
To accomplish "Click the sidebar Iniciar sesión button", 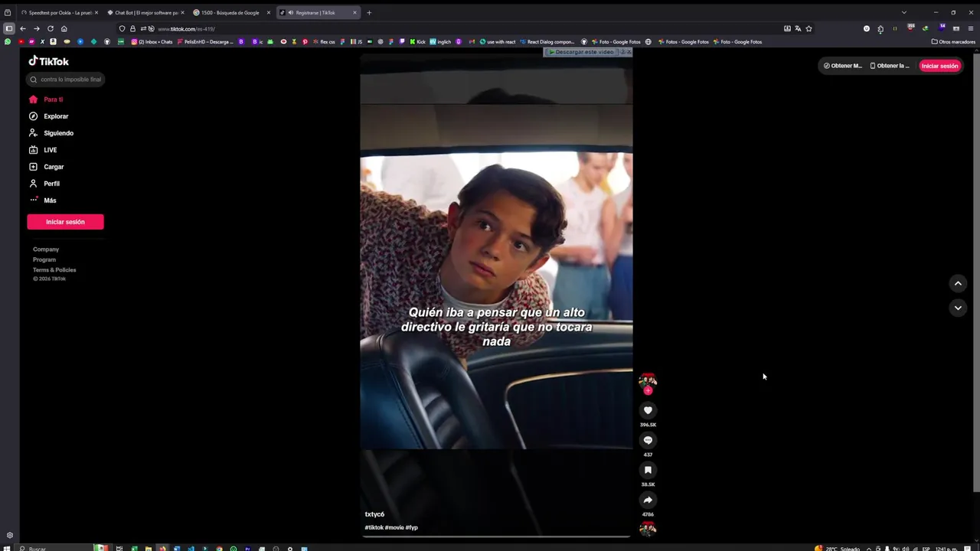I will [65, 222].
